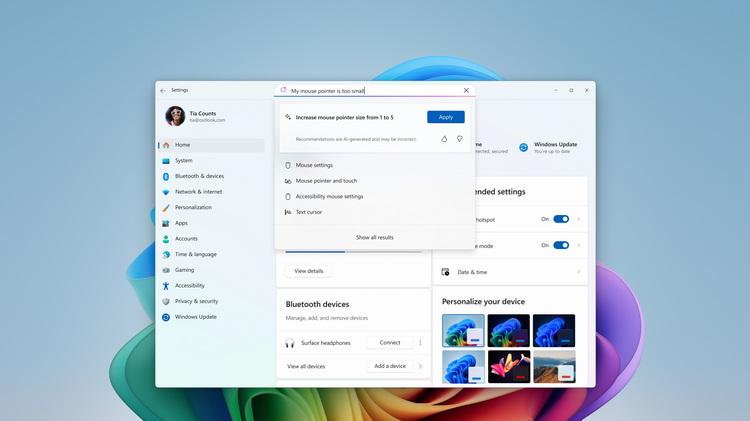Click the Windows Update status icon at top right
The width and height of the screenshot is (750, 421).
point(524,147)
